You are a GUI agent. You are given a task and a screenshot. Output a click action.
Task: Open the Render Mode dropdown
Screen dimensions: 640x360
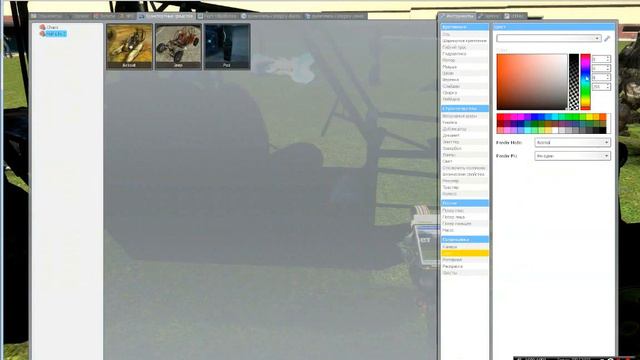point(572,142)
